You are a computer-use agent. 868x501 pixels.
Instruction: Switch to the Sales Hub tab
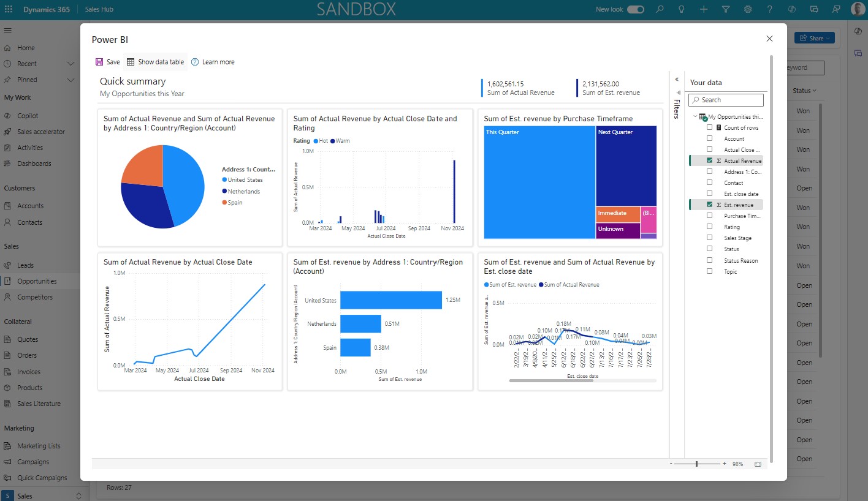[x=99, y=9]
